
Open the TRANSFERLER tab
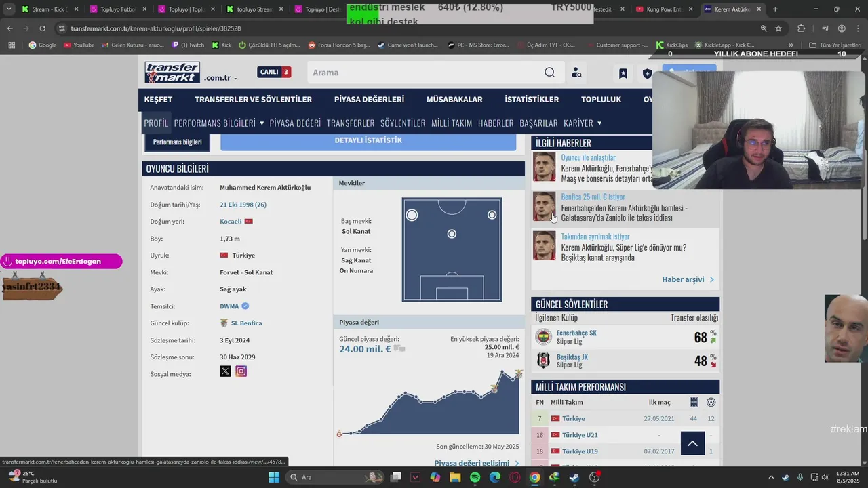(351, 123)
